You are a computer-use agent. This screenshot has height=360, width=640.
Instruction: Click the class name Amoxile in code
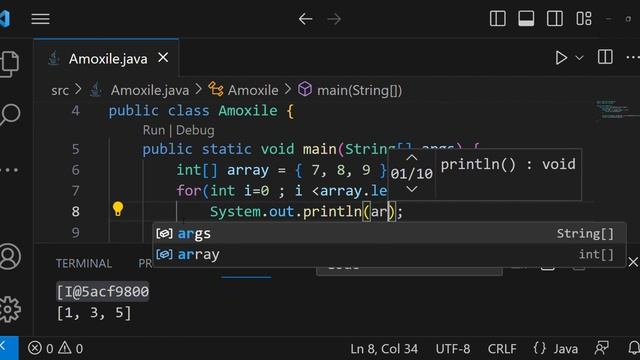(248, 111)
